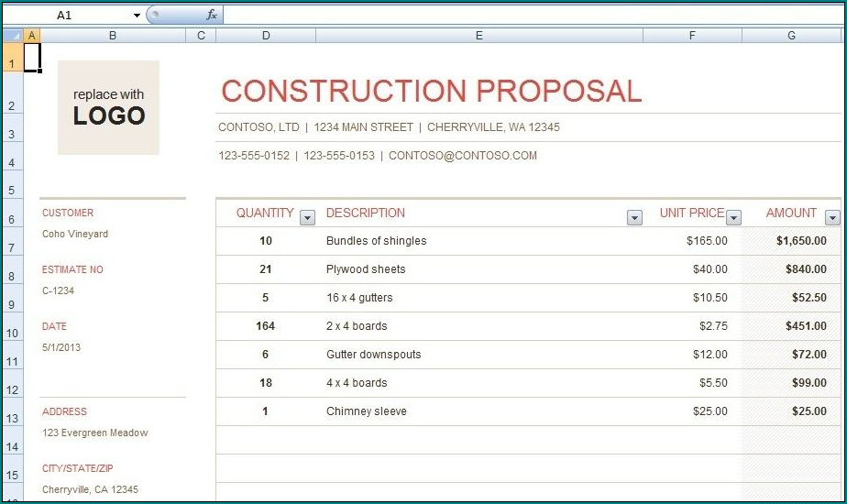This screenshot has height=504, width=847.
Task: Open the UNIT PRICE filter dropdown
Action: [x=733, y=218]
